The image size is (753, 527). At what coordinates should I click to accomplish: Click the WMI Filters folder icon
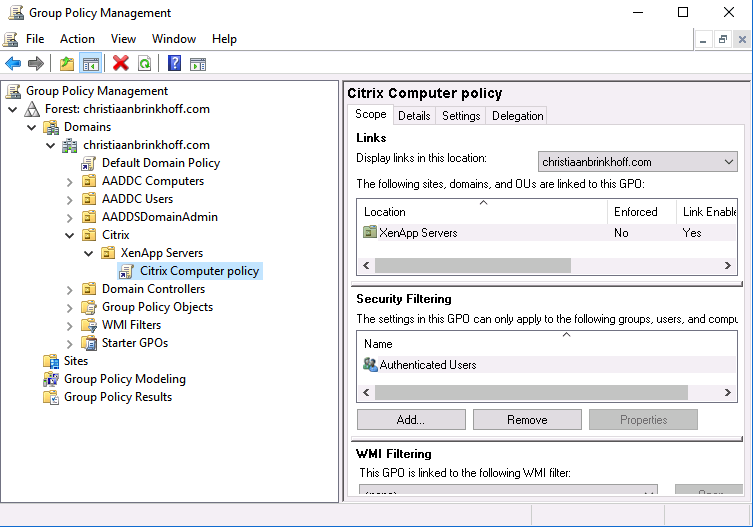pos(89,325)
